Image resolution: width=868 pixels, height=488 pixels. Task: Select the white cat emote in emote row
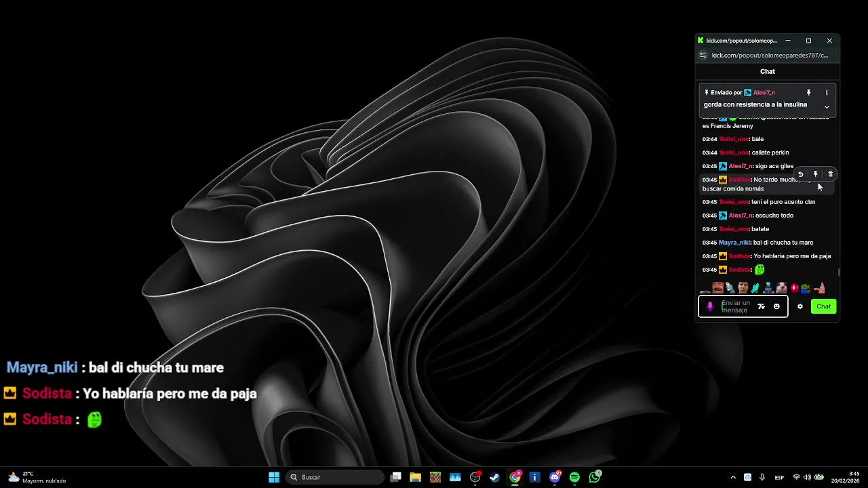tap(781, 288)
